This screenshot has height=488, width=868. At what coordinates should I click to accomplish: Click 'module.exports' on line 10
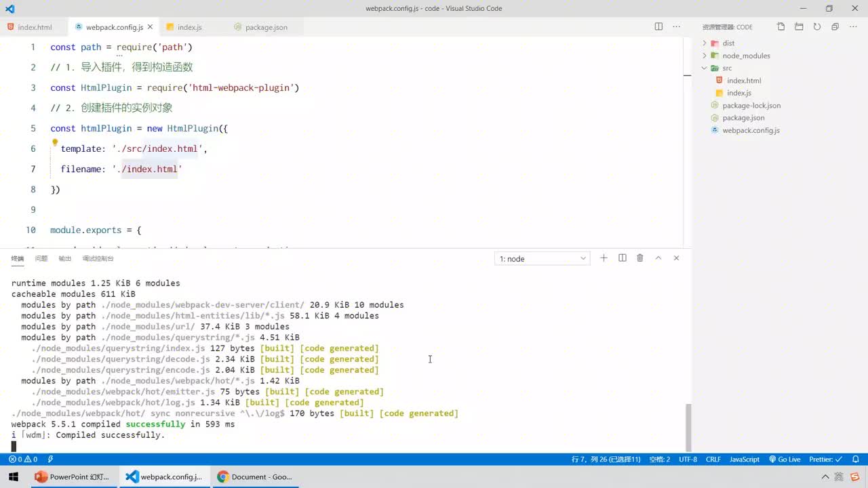coord(85,230)
